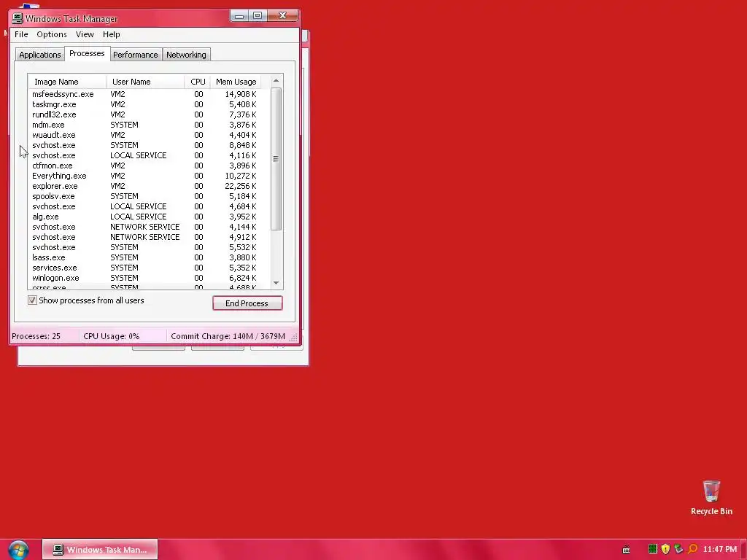The height and width of the screenshot is (560, 747).
Task: Select svchost.exe using 4,684 K memory
Action: tap(144, 206)
